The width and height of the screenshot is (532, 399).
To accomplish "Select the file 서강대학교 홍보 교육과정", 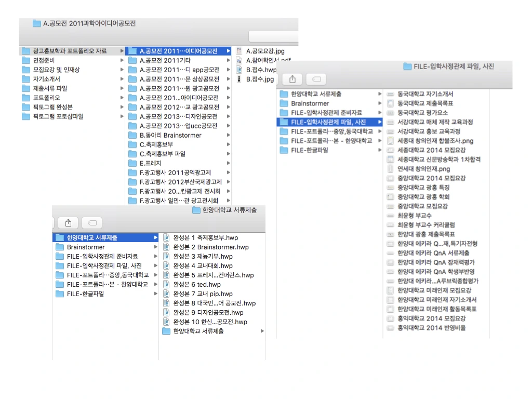I will pos(436,131).
